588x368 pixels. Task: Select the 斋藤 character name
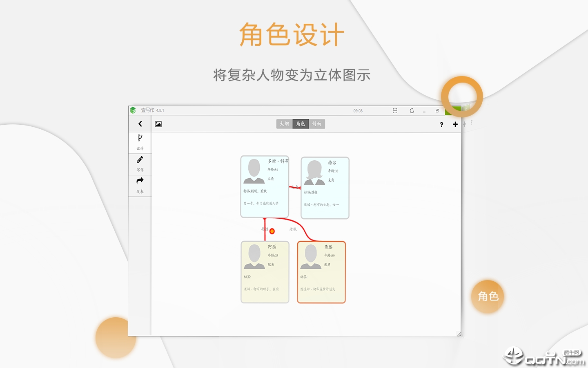[x=328, y=247]
